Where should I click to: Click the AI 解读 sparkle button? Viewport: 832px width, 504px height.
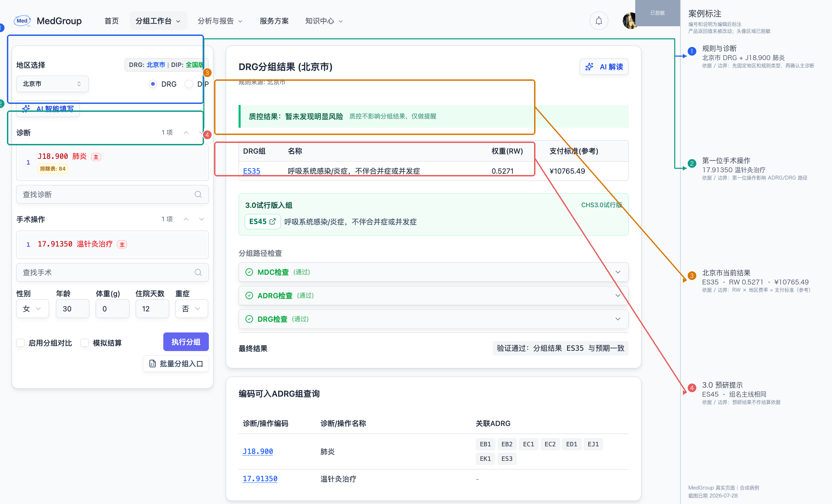604,67
